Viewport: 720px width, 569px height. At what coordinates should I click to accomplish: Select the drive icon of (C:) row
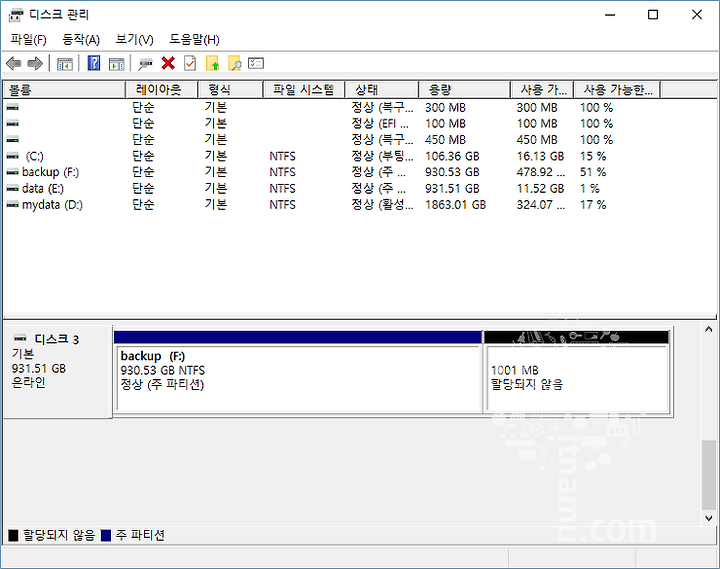coord(12,156)
